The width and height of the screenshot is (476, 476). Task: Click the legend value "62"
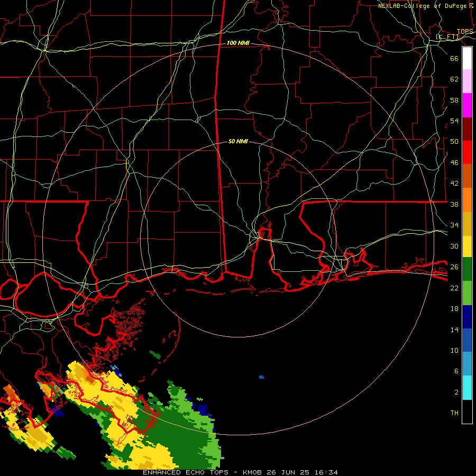coord(454,79)
